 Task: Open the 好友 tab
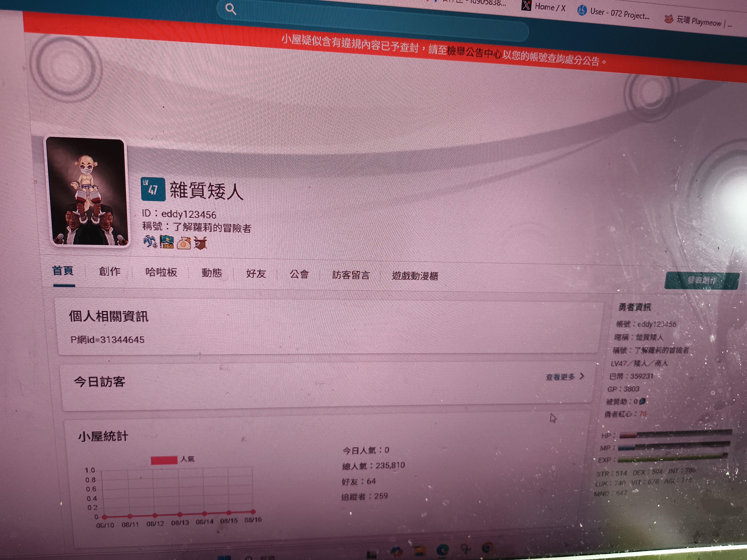point(256,274)
